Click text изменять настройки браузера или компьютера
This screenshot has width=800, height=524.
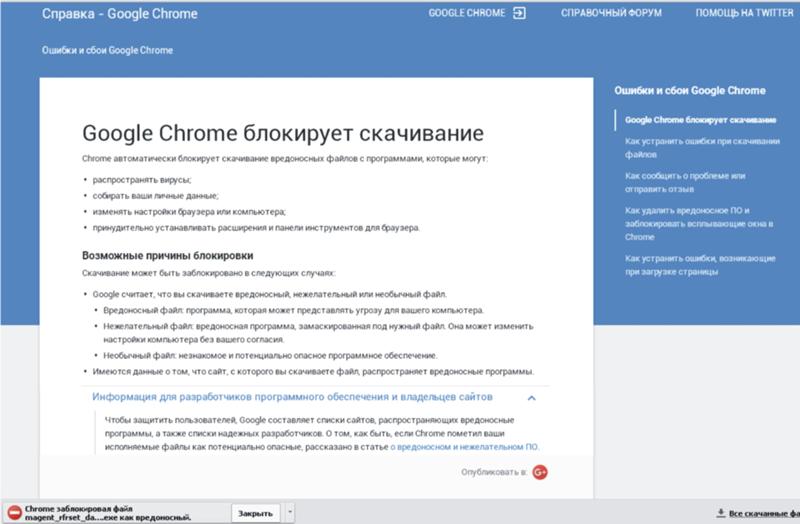click(x=189, y=212)
